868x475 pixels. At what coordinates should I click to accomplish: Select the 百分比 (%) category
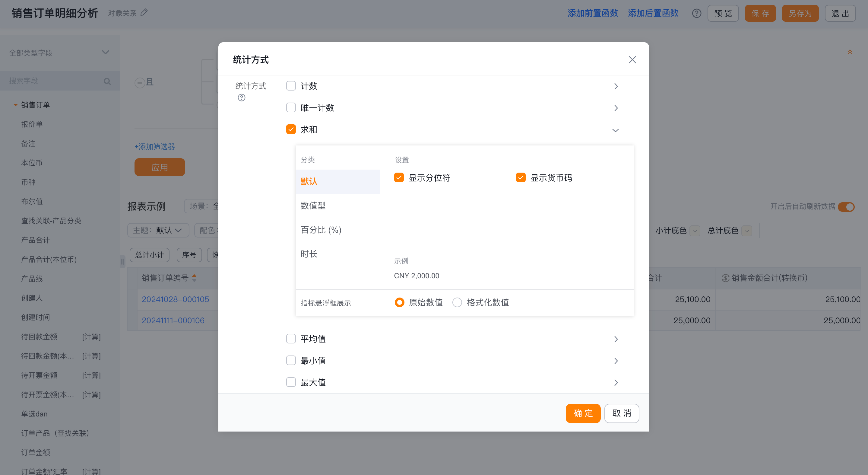point(337,230)
